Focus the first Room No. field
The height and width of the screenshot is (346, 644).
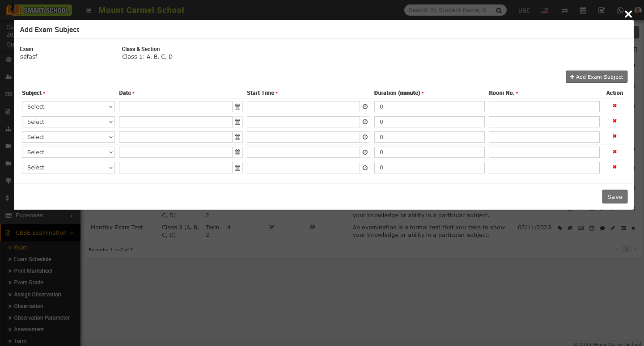click(x=544, y=107)
